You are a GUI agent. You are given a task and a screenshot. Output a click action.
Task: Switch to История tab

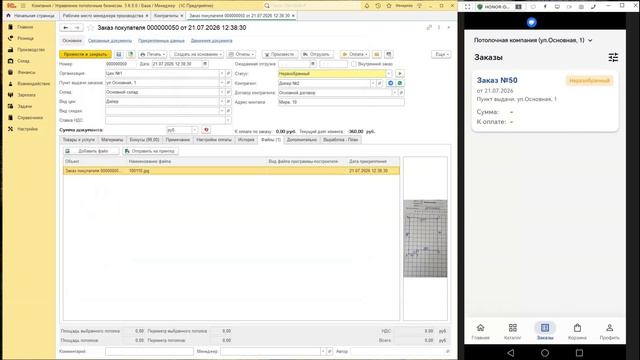tap(246, 140)
